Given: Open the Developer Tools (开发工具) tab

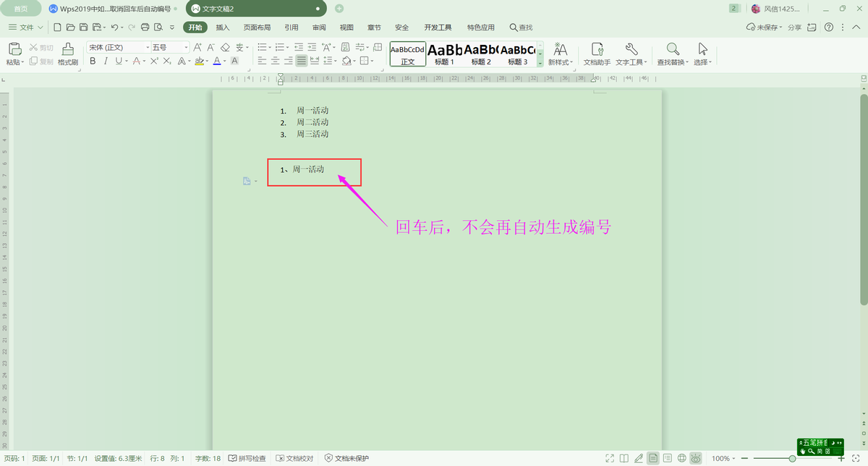Looking at the screenshot, I should [438, 27].
